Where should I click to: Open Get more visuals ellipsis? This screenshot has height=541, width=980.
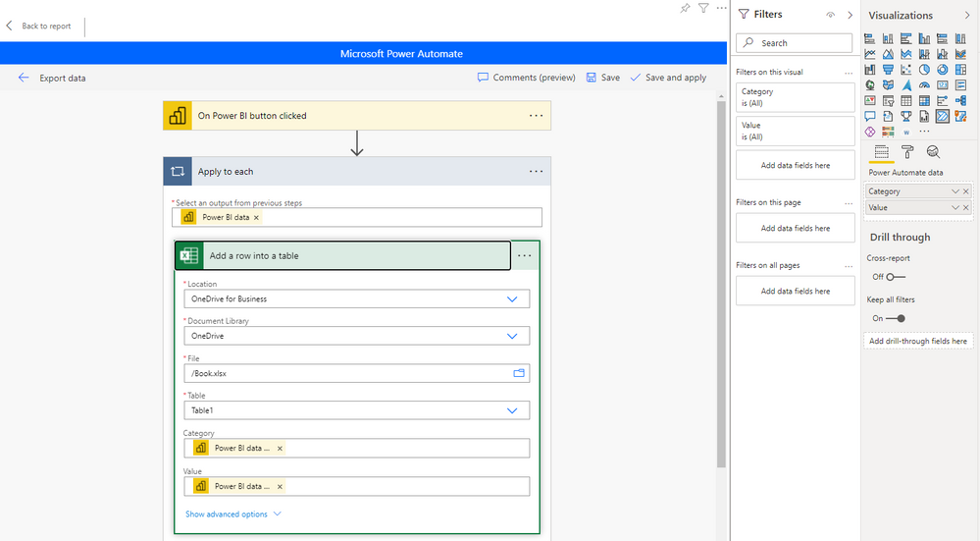point(924,132)
